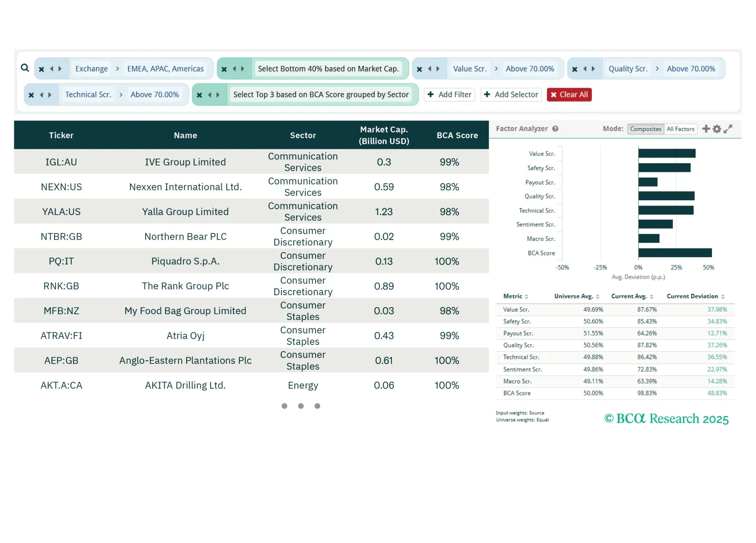Screen dimensions: 756x543
Task: Click the plus icon in Factor Analyzer
Action: coord(706,129)
